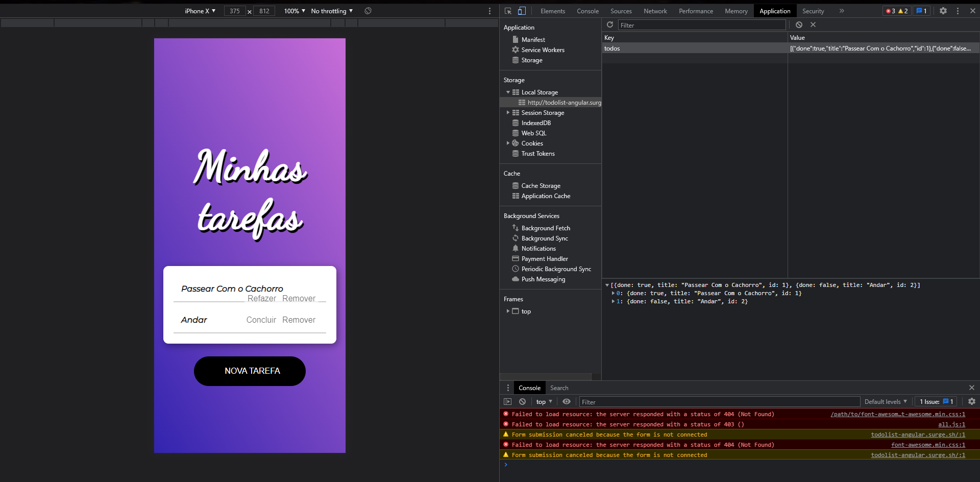
Task: Click the blue issues count badge
Action: tap(921, 11)
